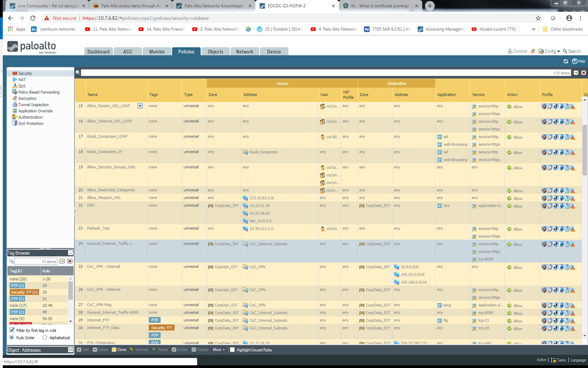Toggle Filter by first tag in rule
Screen dimensions: 588x368
12,330
